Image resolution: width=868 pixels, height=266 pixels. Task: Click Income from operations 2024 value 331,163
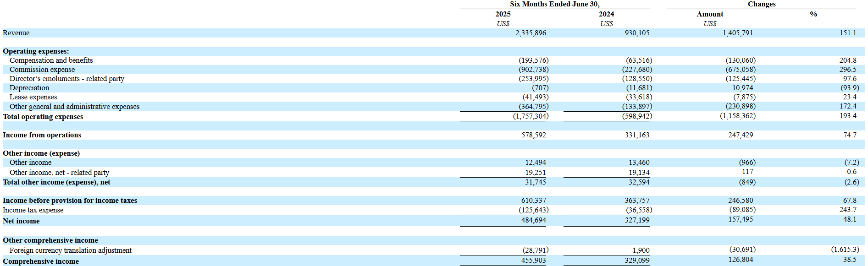pos(637,135)
